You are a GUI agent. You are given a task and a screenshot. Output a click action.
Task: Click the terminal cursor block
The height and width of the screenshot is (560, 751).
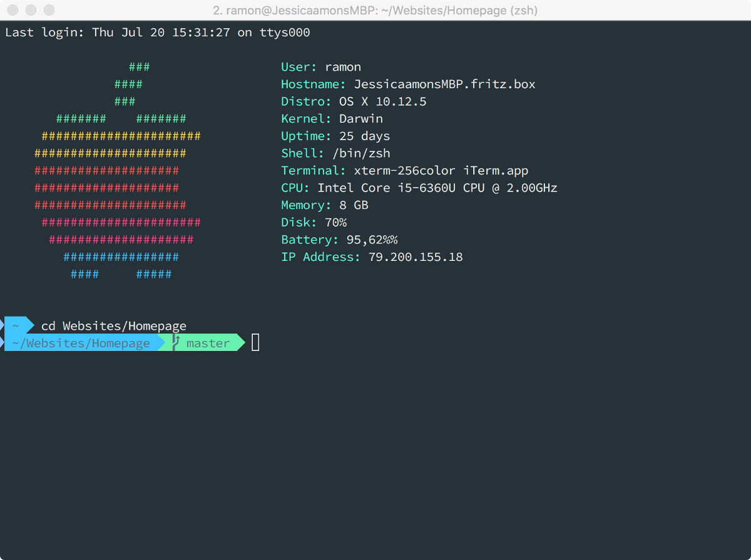click(x=255, y=342)
